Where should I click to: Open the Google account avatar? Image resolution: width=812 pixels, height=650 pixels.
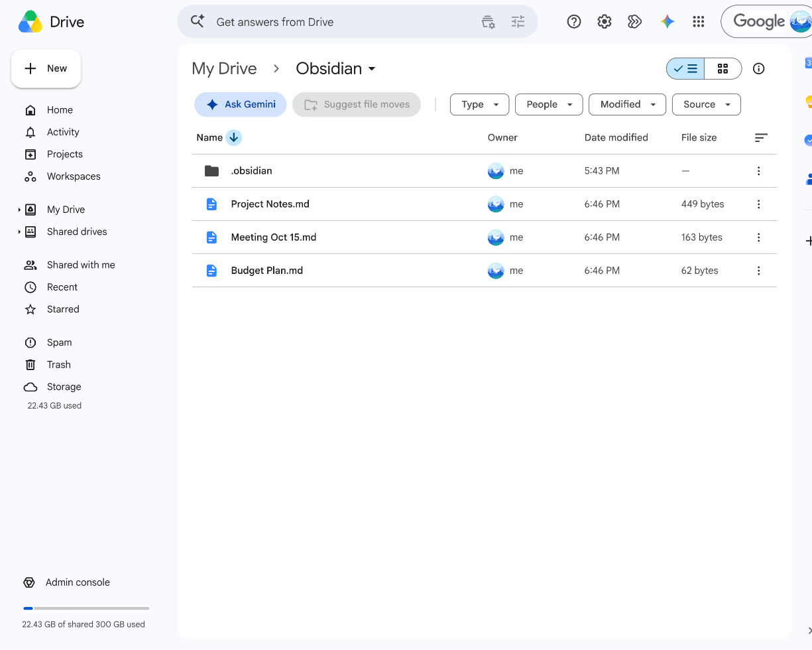[x=801, y=22]
